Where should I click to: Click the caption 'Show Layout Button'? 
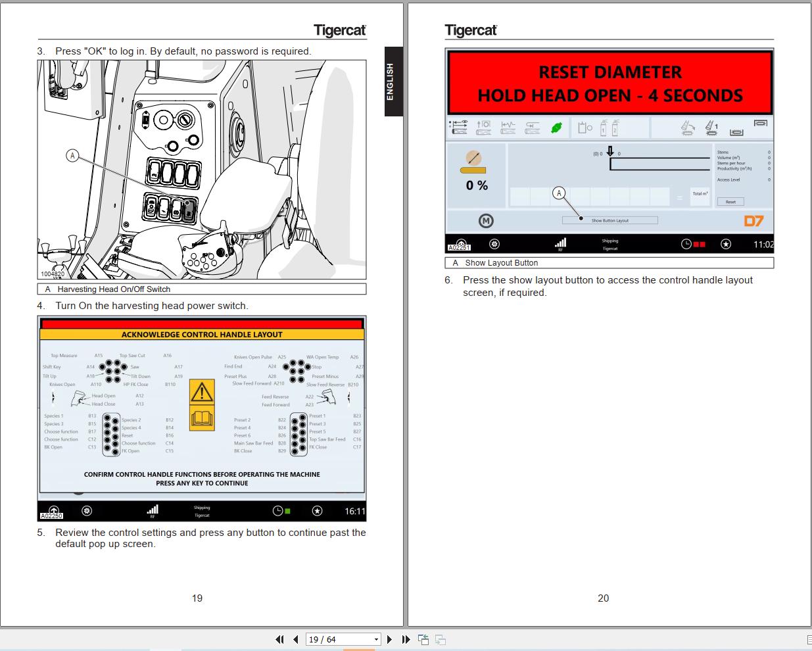point(502,263)
